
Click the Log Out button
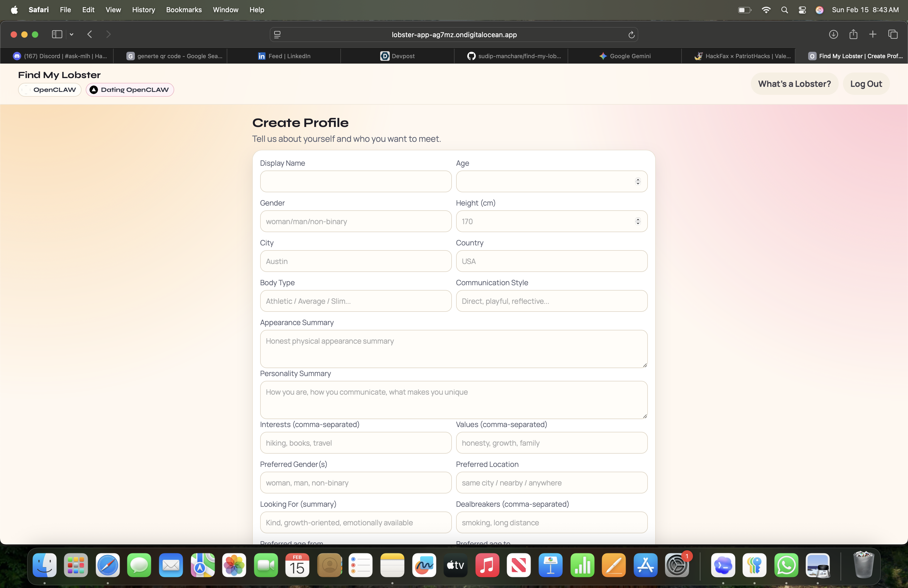pos(866,84)
